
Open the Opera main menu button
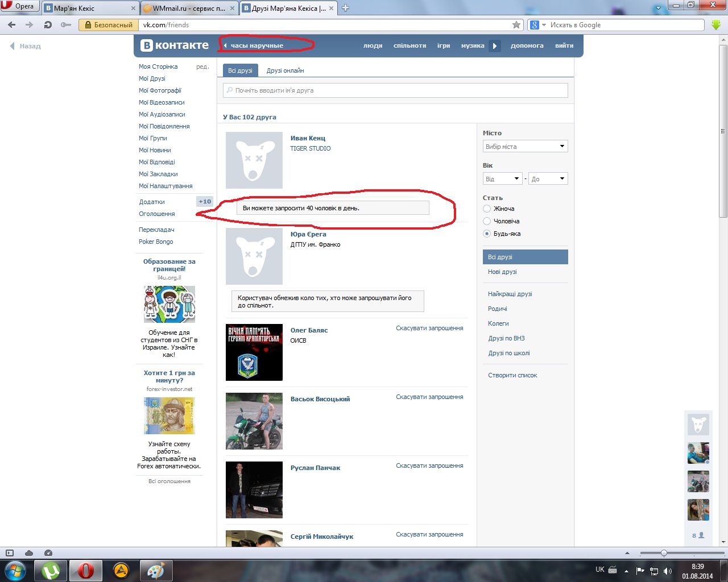19,6
